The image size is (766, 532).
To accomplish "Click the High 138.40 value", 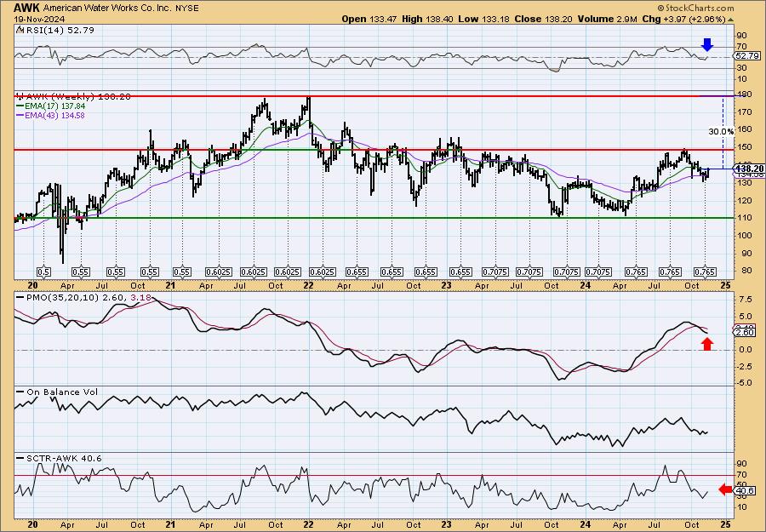I will 427,19.
